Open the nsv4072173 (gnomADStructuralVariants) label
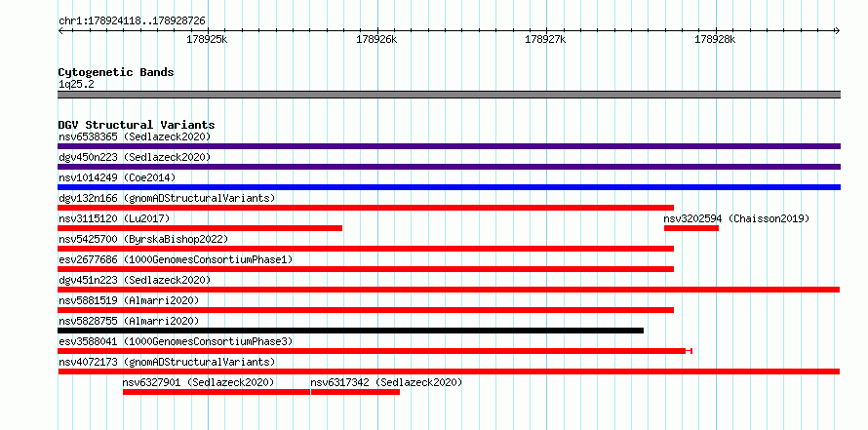The height and width of the screenshot is (430, 868). tap(167, 362)
